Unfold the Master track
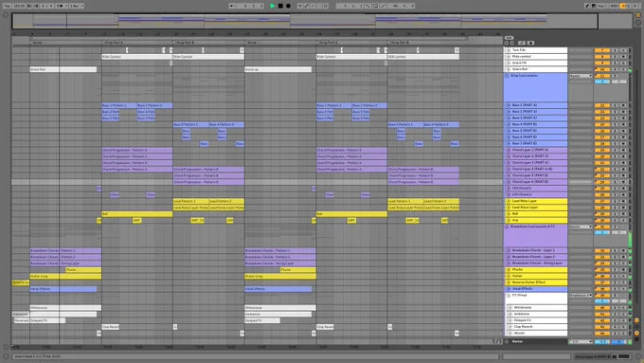This screenshot has width=644, height=363. click(x=507, y=341)
